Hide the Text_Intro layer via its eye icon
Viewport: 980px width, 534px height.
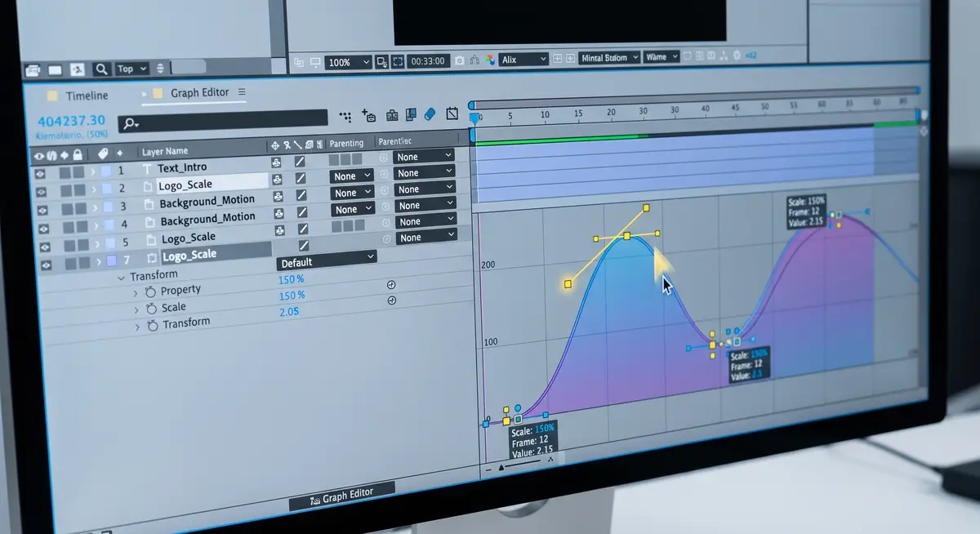pyautogui.click(x=41, y=173)
